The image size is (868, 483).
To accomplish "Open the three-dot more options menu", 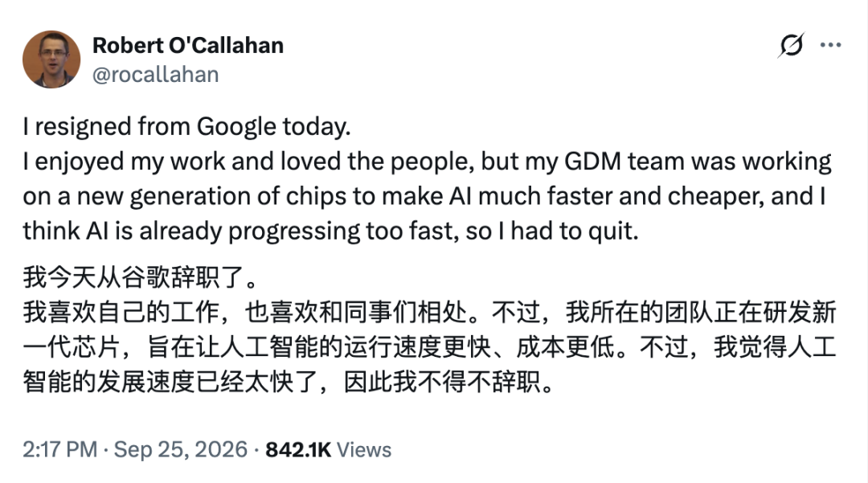I will [x=830, y=45].
